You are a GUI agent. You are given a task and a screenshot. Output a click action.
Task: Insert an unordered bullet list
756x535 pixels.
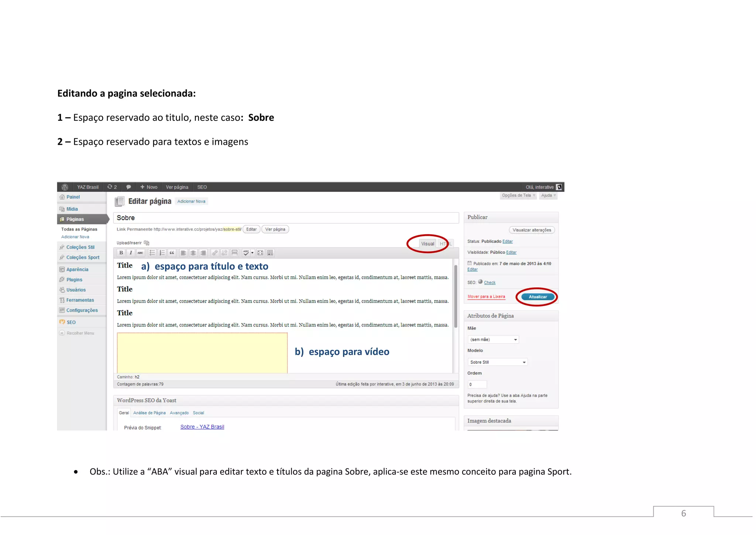[x=152, y=253]
